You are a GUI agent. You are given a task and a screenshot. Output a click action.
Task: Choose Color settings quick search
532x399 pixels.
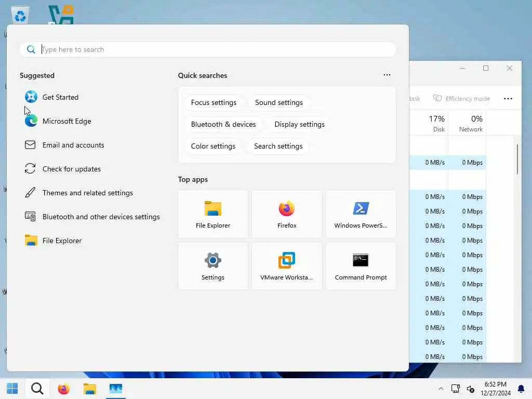click(x=213, y=146)
